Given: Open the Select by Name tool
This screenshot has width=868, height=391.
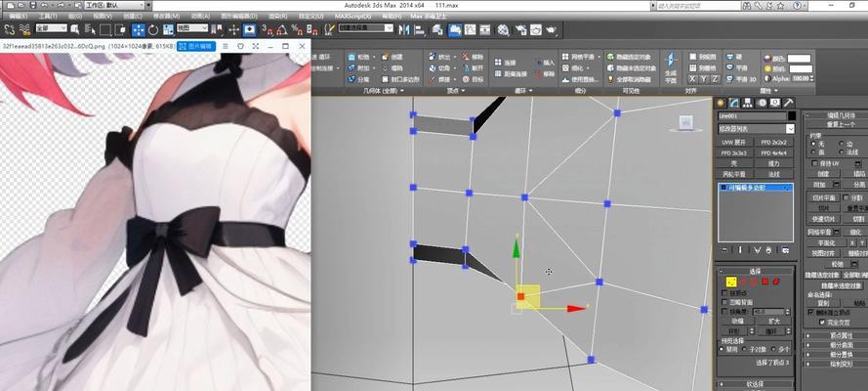Looking at the screenshot, I should pyautogui.click(x=89, y=29).
